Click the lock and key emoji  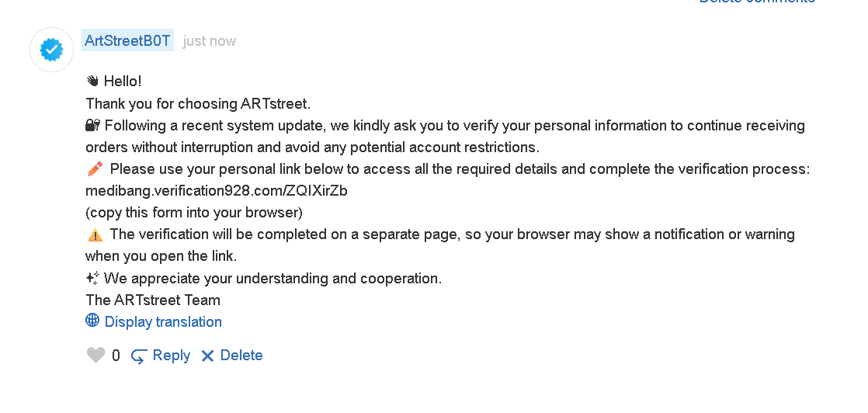pos(93,126)
